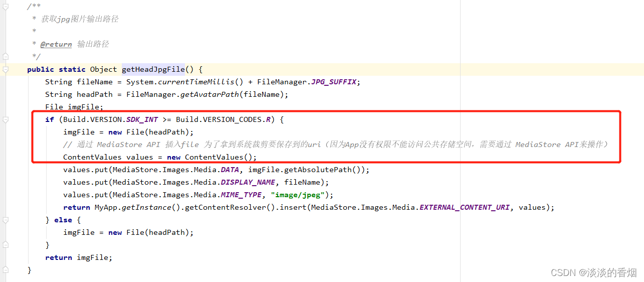
Task: Click the DISPLAY_NAME constant
Action: coord(248,182)
